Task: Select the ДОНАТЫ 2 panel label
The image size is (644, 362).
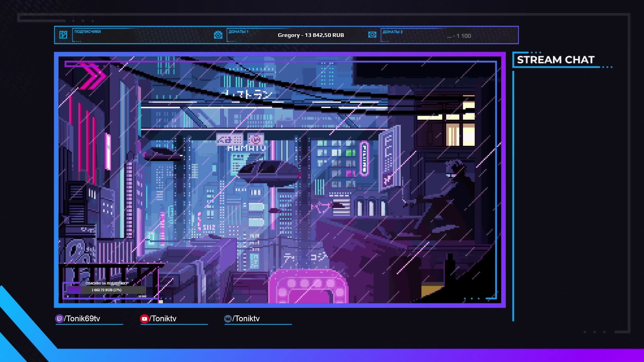Action: click(392, 32)
